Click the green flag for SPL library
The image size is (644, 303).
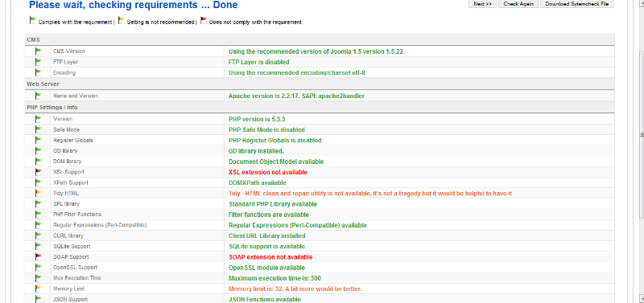[39, 204]
